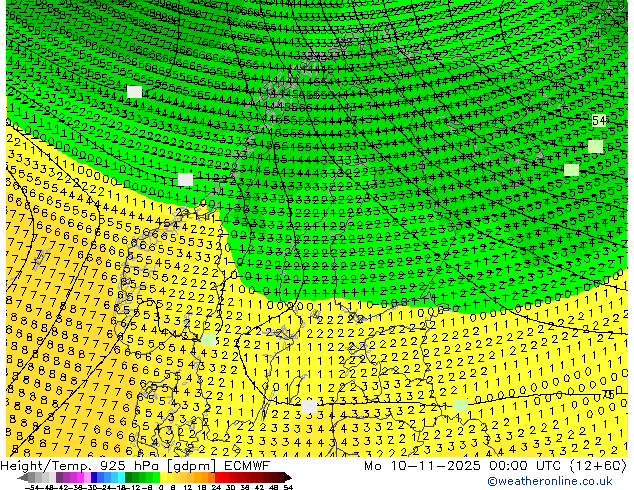Viewport: 634px width, 490px height.
Task: Click the '(12+6C)' forecast run text
Action: click(x=598, y=466)
